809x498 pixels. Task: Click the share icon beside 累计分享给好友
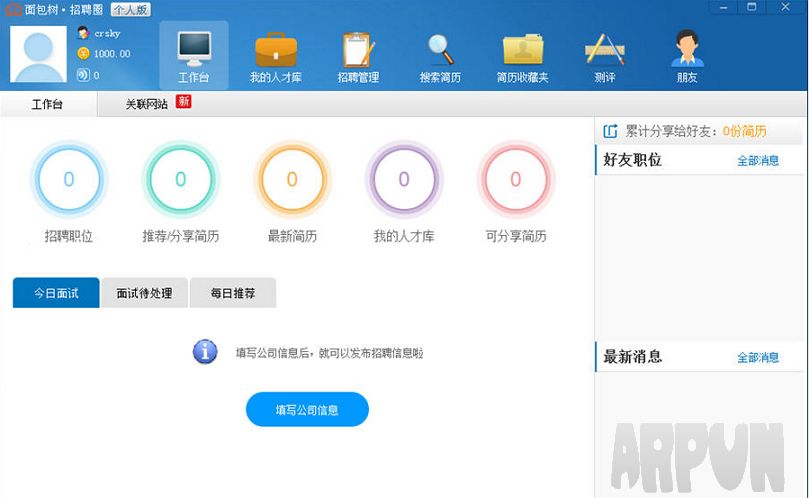pyautogui.click(x=611, y=131)
